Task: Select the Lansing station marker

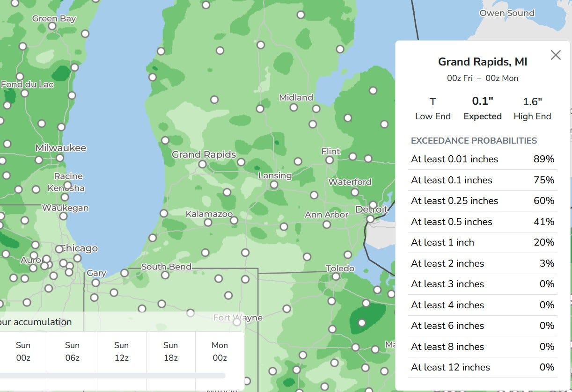Action: coord(274,185)
